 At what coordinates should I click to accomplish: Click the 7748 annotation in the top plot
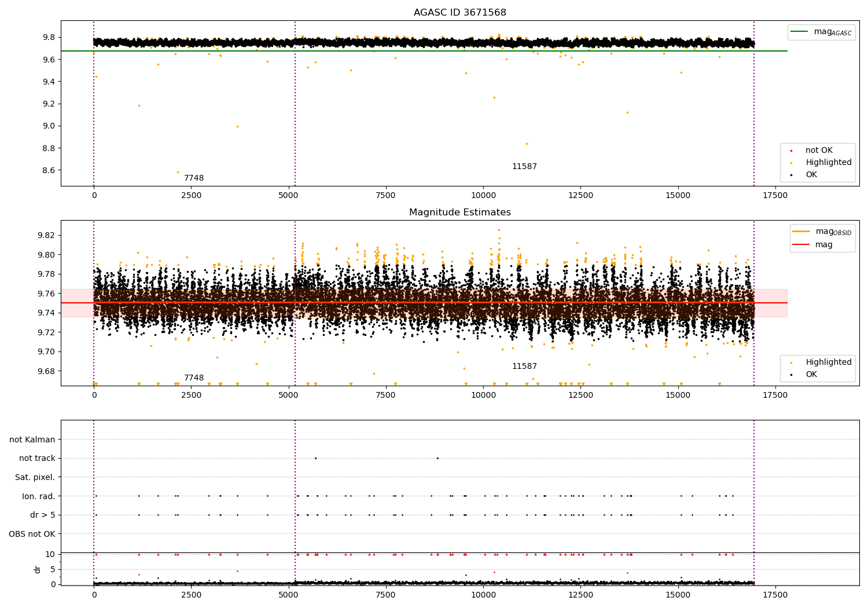(194, 178)
